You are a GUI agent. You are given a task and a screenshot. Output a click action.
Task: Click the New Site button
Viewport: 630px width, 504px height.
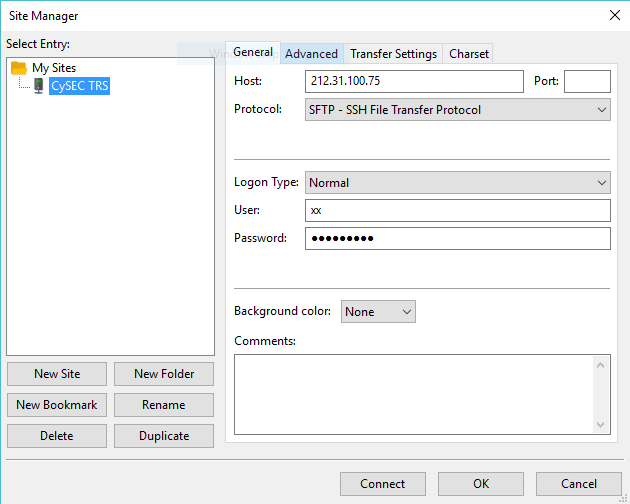(x=57, y=374)
